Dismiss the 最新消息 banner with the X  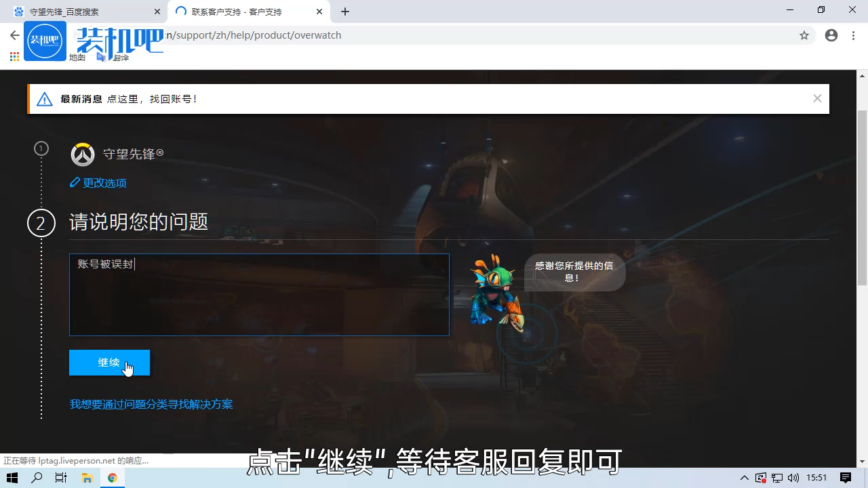click(817, 98)
